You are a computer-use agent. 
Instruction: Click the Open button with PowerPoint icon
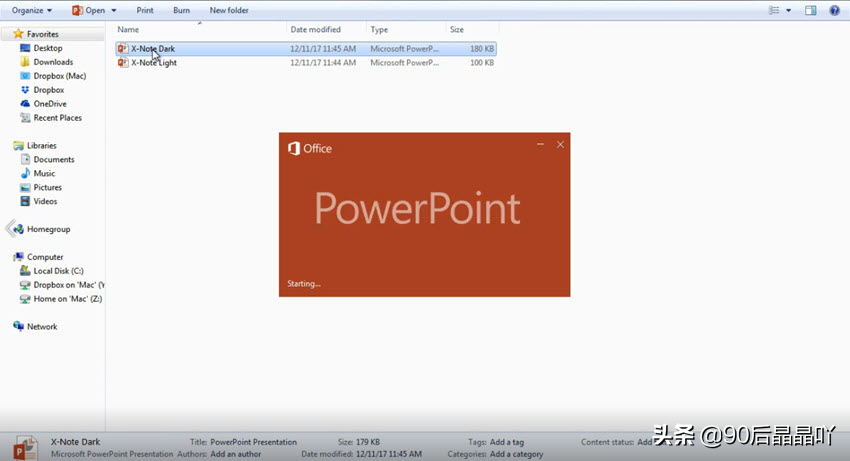pyautogui.click(x=88, y=10)
